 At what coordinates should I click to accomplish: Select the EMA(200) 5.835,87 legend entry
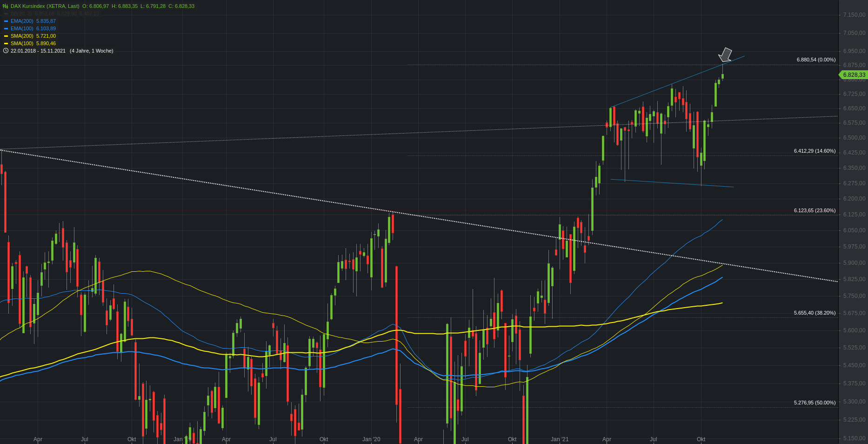(x=33, y=21)
